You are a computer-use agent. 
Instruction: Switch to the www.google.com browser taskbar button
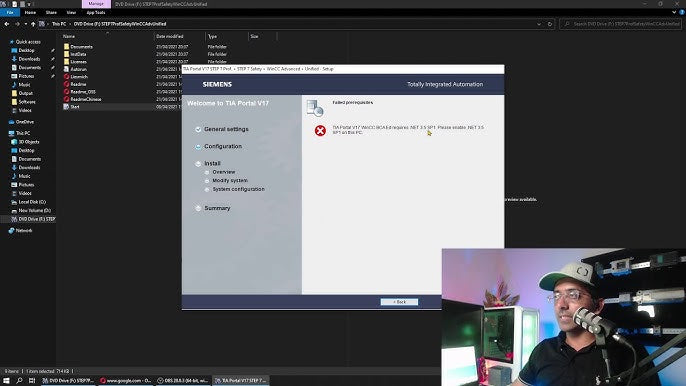point(125,381)
